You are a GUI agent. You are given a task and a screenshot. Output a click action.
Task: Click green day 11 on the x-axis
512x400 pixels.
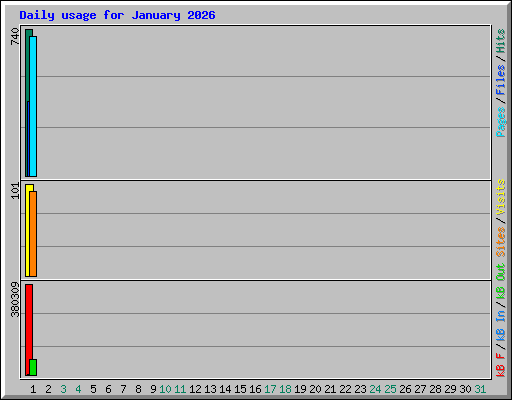tap(180, 389)
